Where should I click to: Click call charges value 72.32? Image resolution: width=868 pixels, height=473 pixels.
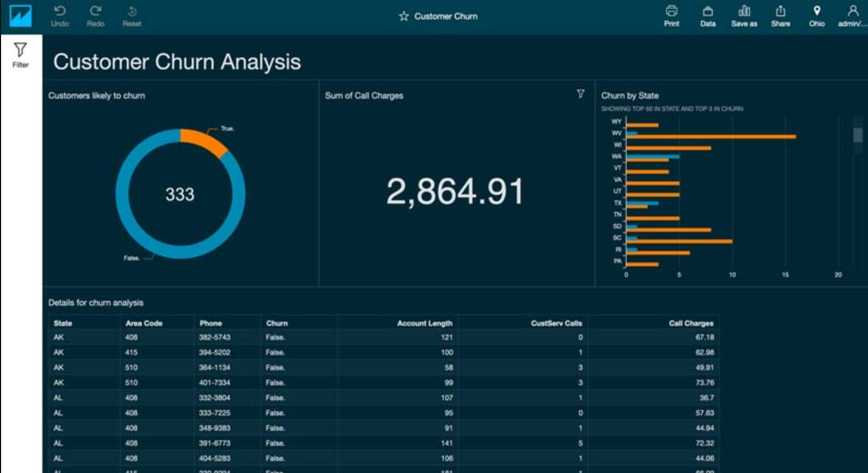tap(705, 443)
